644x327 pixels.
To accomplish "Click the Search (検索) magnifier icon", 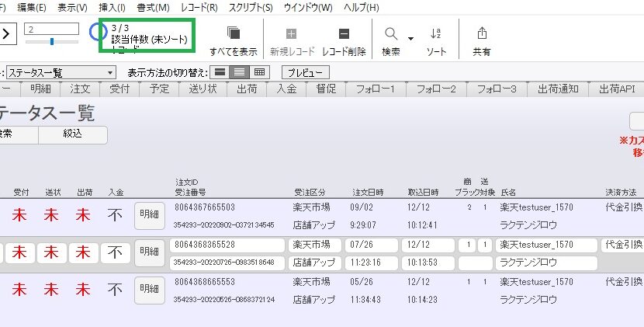I will click(x=391, y=33).
